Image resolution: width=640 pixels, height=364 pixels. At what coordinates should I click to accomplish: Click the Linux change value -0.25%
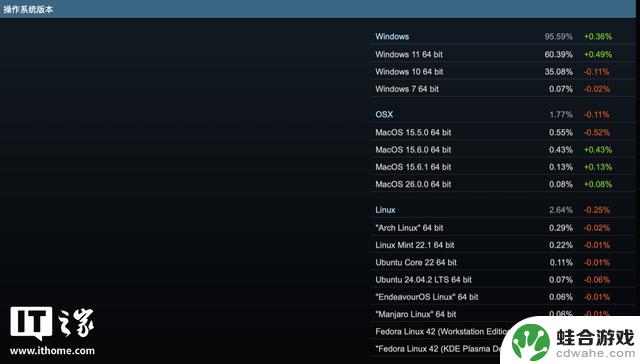click(x=597, y=210)
